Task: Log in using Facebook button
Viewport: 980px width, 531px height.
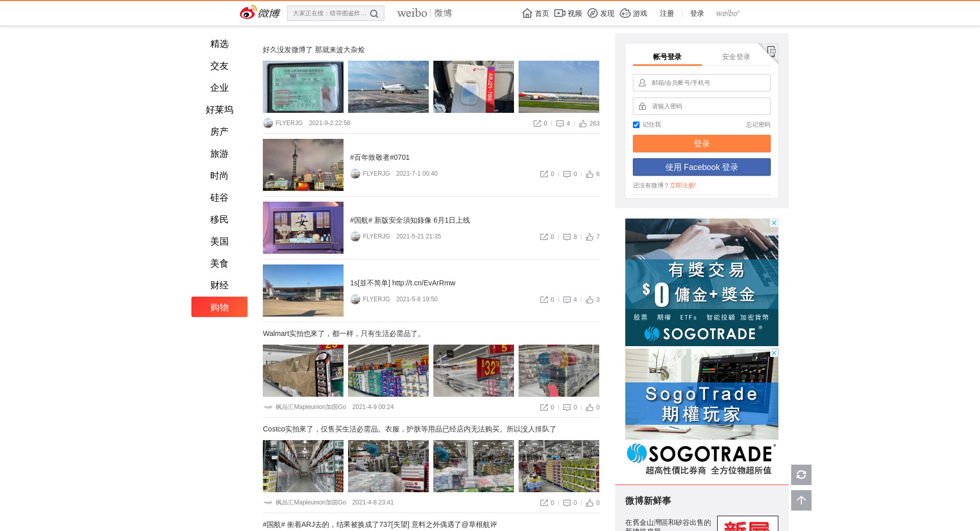Action: coord(701,167)
